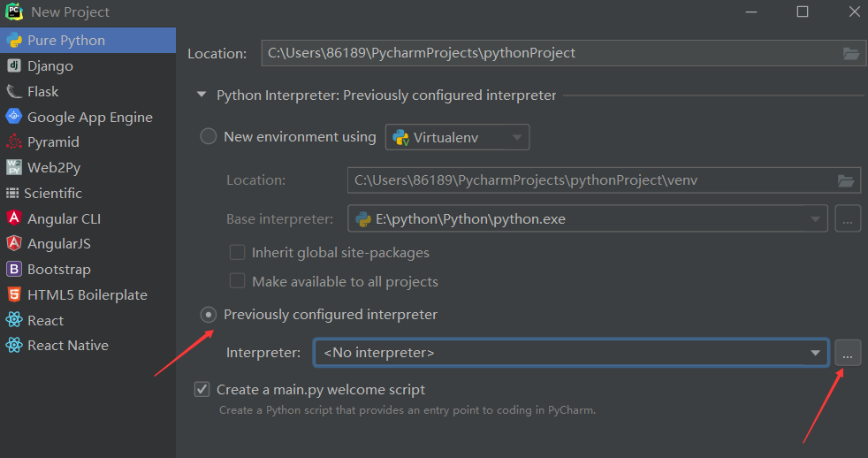
Task: Expand the Interpreter dropdown list
Action: click(x=815, y=354)
